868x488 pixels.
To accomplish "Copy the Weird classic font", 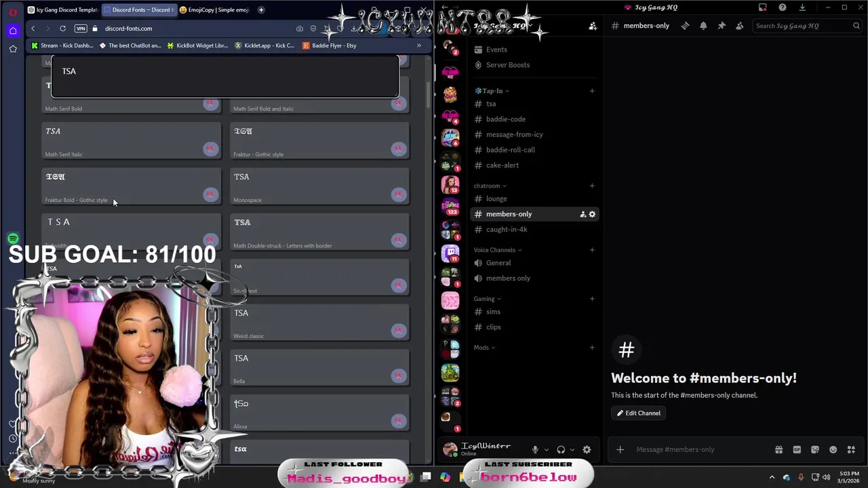I will coord(398,330).
